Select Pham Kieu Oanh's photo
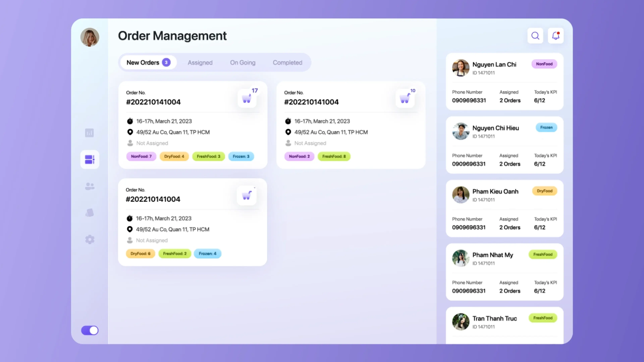644x362 pixels. [x=461, y=195]
